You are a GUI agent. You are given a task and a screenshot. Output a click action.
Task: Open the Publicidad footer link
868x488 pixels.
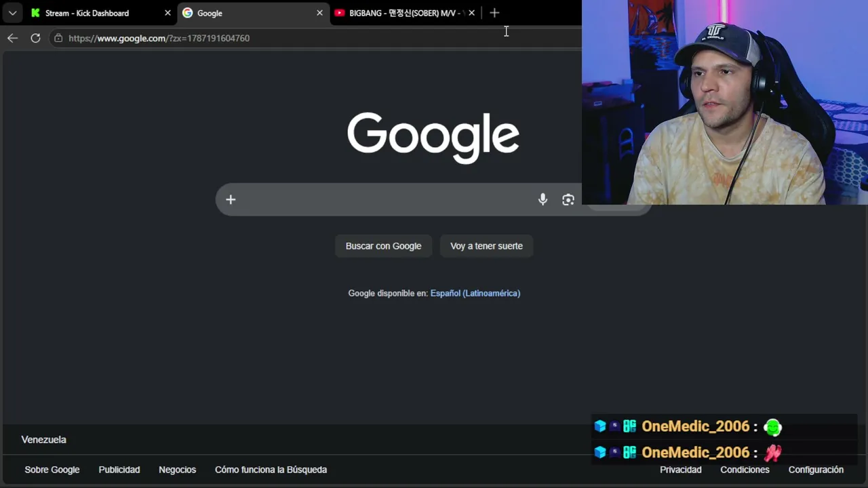click(119, 470)
